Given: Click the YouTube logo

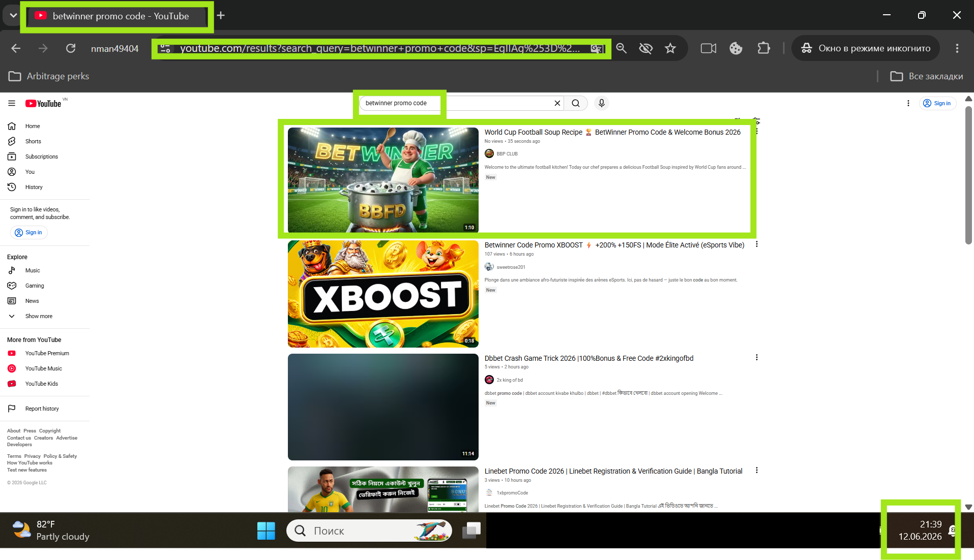Looking at the screenshot, I should point(43,104).
